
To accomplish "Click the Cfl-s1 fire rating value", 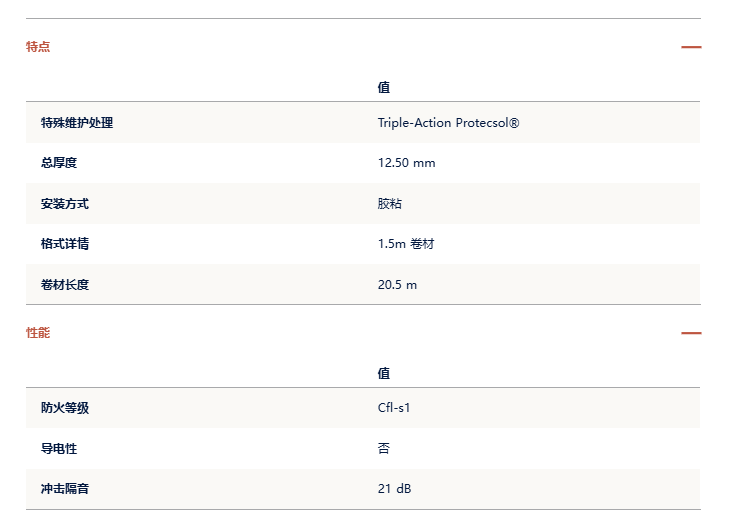I will pos(394,408).
